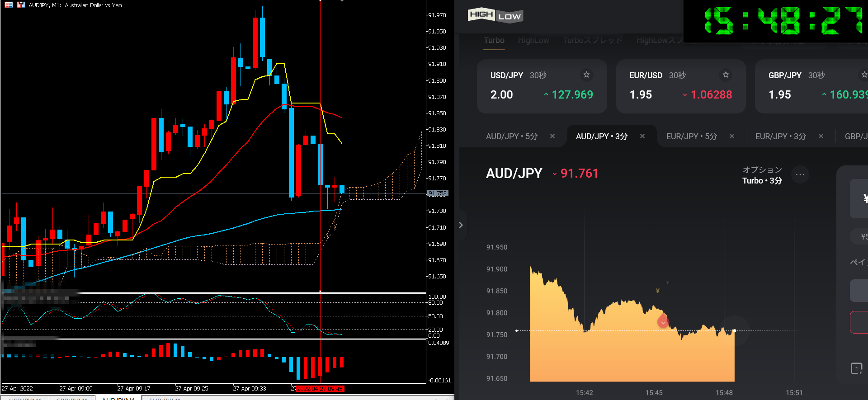Select the Turboスプレッド tab
868x400 pixels.
(593, 41)
